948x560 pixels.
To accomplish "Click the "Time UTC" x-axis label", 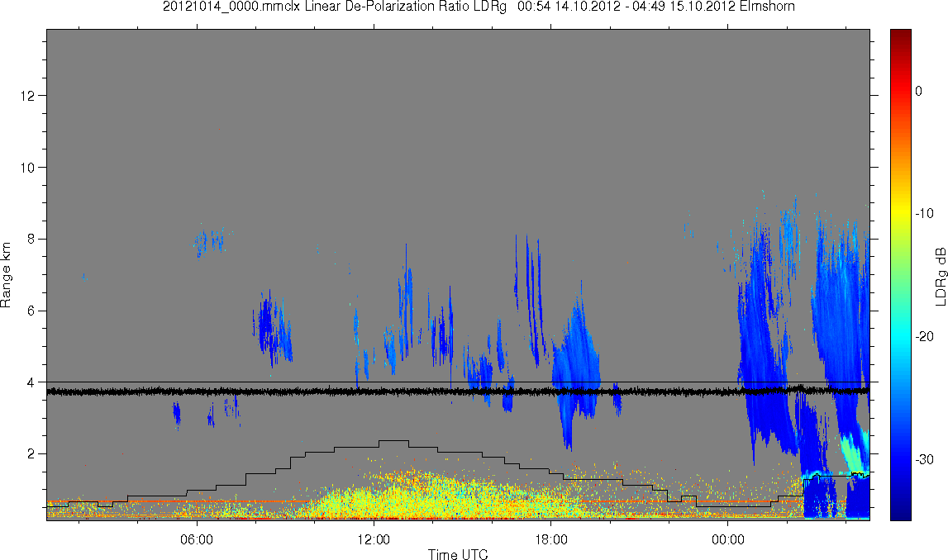I will pyautogui.click(x=458, y=553).
